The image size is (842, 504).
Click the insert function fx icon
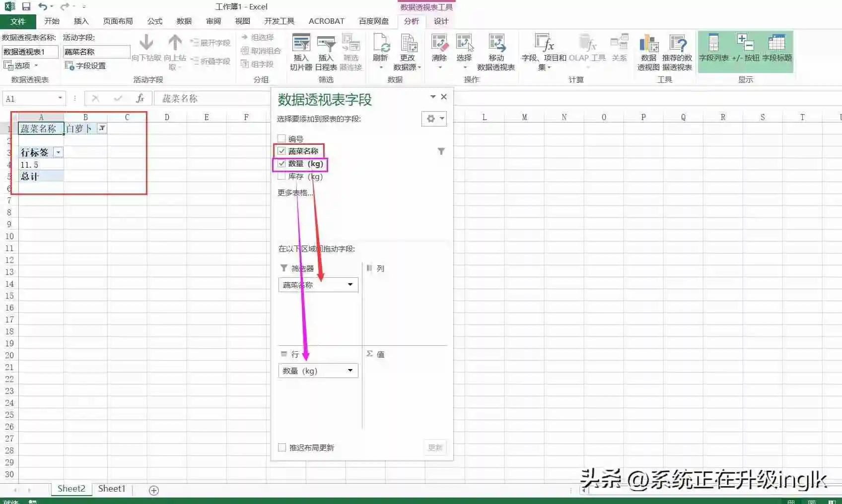click(140, 98)
